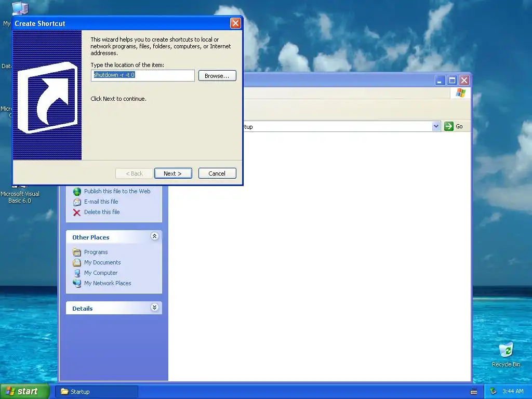Screen dimensions: 532x399
Task: Click the network tray icon near clock
Action: point(494,392)
